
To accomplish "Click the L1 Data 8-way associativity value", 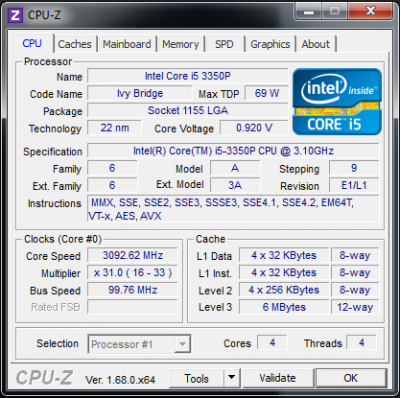I will click(355, 255).
